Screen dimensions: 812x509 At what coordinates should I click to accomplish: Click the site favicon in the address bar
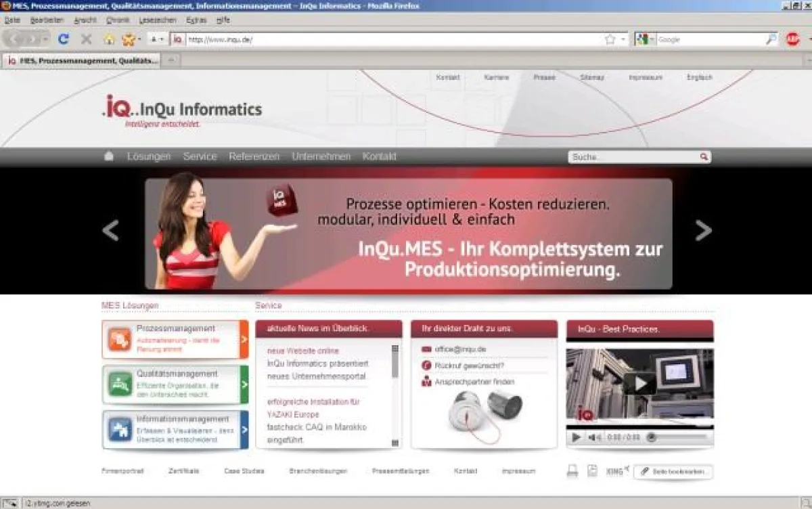point(177,39)
